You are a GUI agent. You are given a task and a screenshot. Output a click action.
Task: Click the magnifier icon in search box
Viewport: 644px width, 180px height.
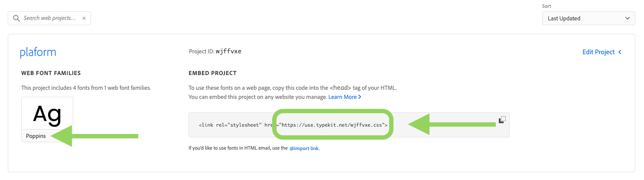click(16, 18)
